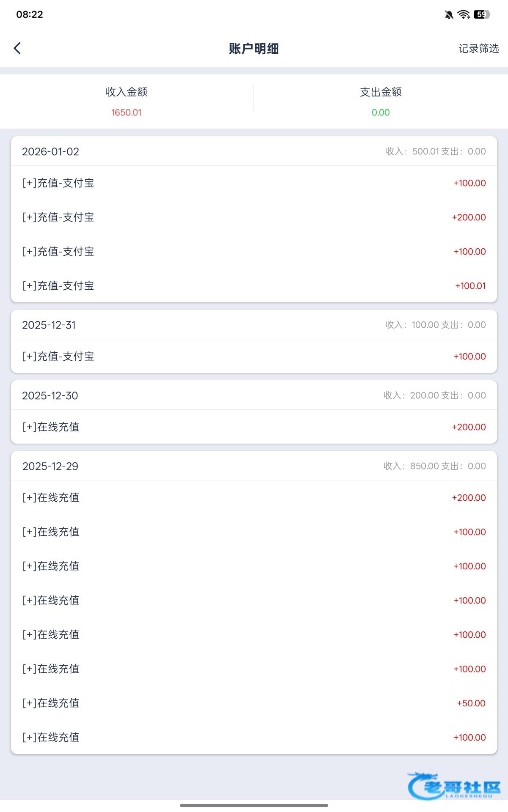Screen dimensions: 508x812
Task: Tap the bottom home indicator bar
Action: pyautogui.click(x=254, y=805)
